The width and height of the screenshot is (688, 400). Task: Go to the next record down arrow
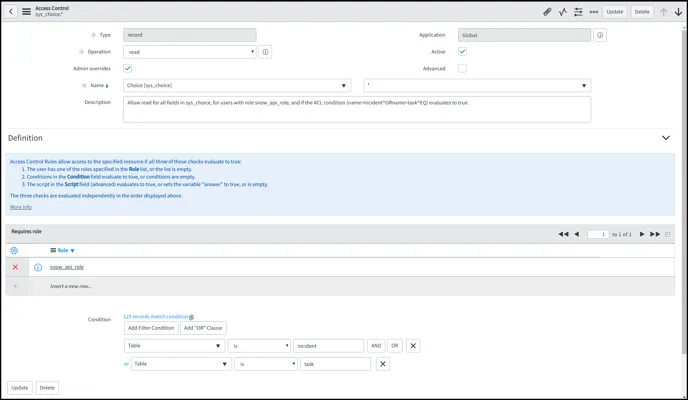(x=678, y=12)
